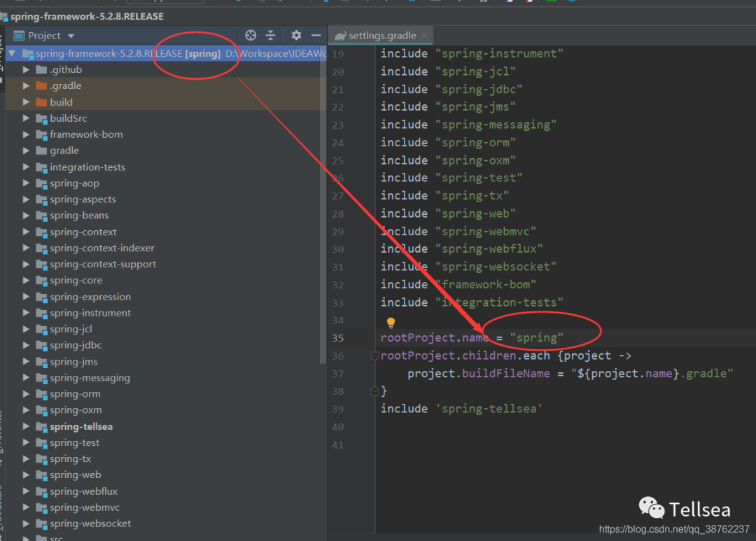Select the spring-aspects module

[83, 199]
